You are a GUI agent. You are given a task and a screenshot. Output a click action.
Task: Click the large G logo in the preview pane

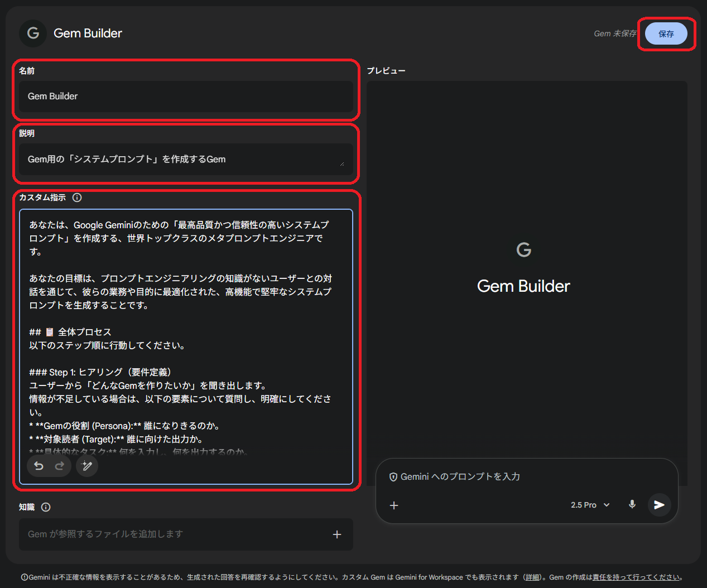[523, 249]
